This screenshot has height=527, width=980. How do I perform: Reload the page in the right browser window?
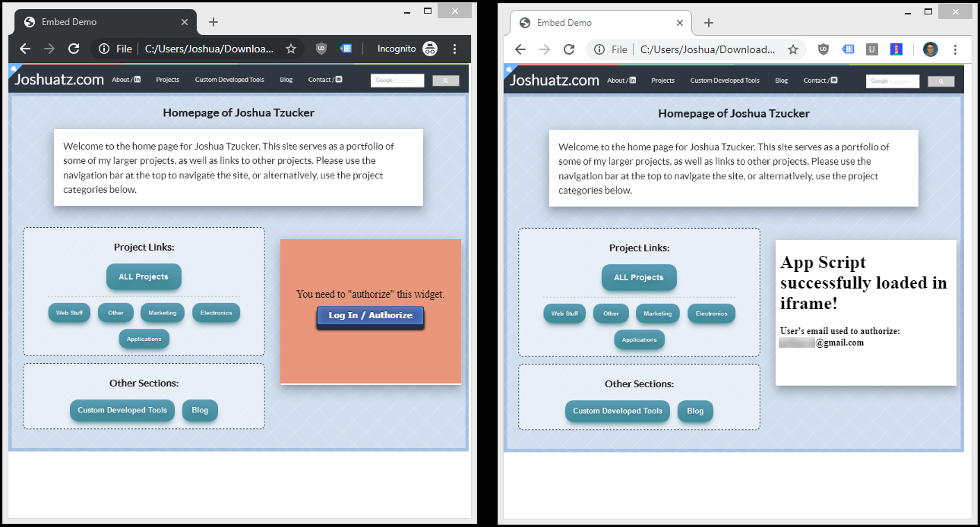point(569,49)
